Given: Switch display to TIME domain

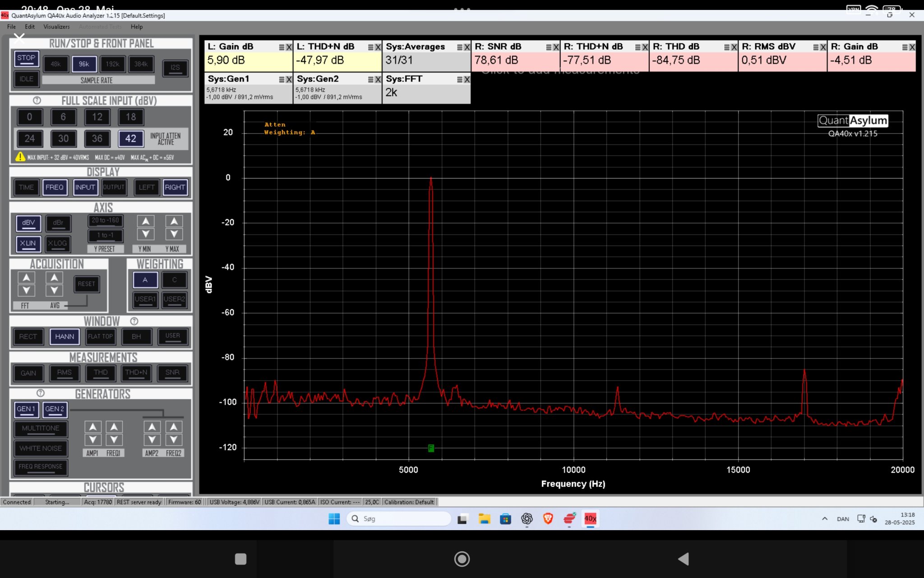Looking at the screenshot, I should point(26,187).
